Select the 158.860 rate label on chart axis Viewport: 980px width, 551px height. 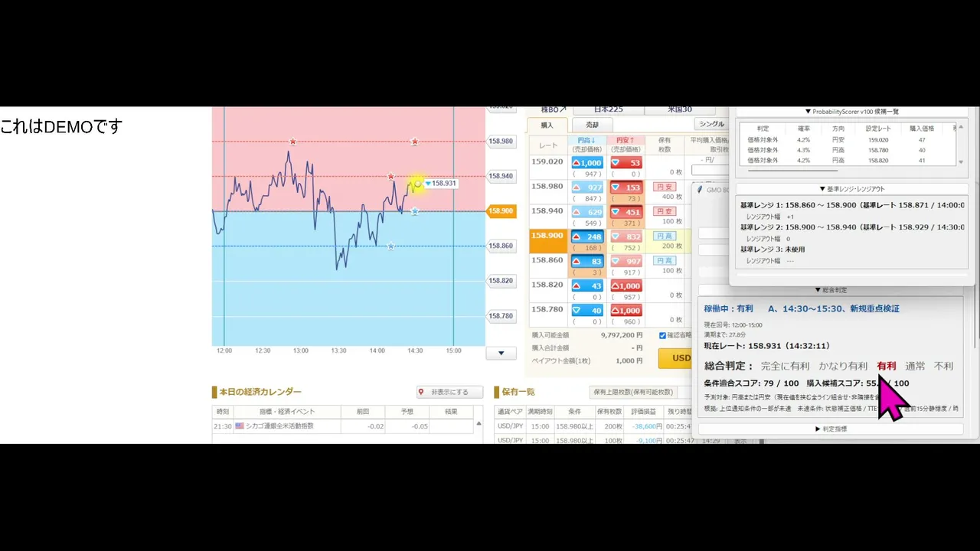click(x=501, y=246)
